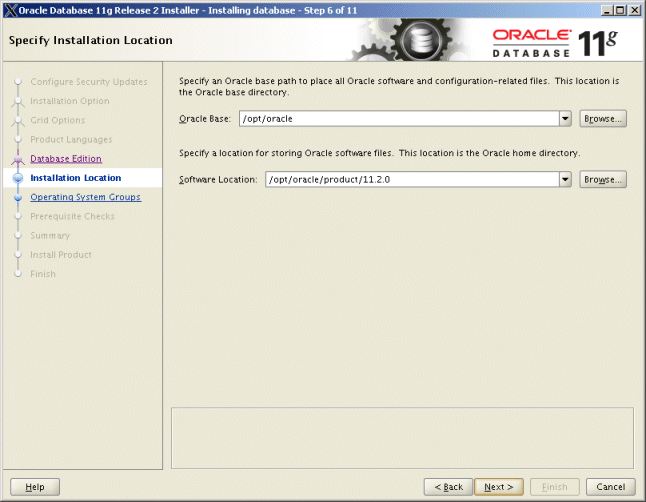Click the Install Product step bullet icon
Screen dimensions: 646x502
(x=18, y=254)
